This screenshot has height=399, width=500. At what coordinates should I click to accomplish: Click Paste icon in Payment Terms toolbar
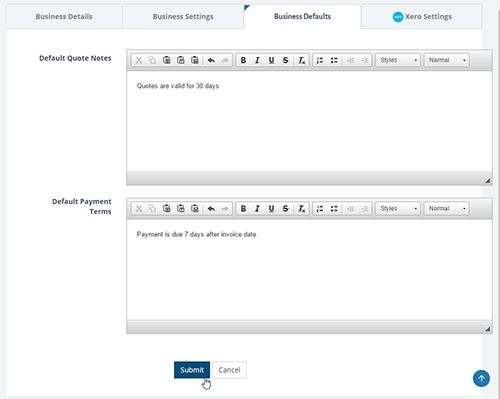tap(167, 209)
